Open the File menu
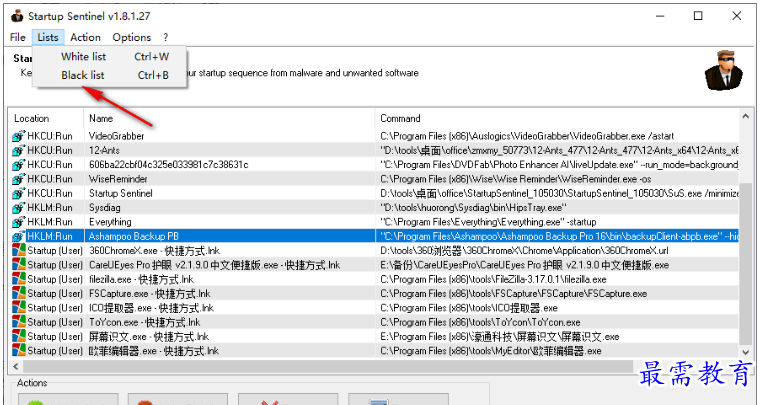Viewport: 761px width, 405px height. click(17, 37)
